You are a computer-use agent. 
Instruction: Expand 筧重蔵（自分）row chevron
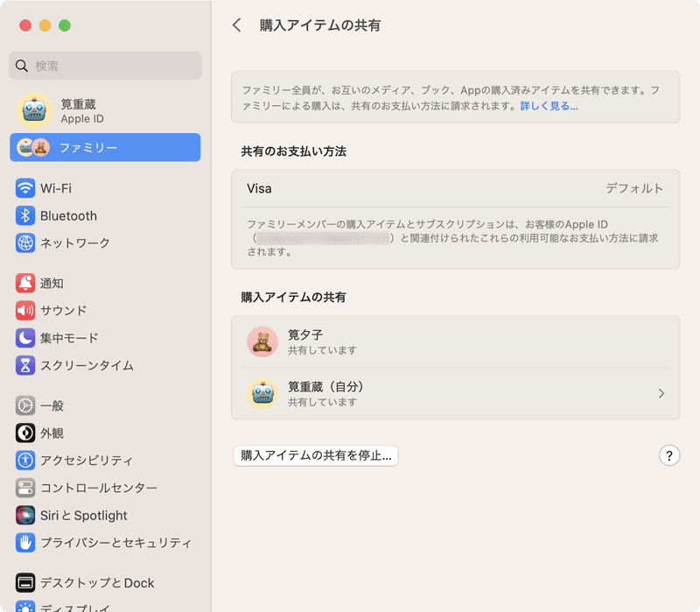(661, 394)
